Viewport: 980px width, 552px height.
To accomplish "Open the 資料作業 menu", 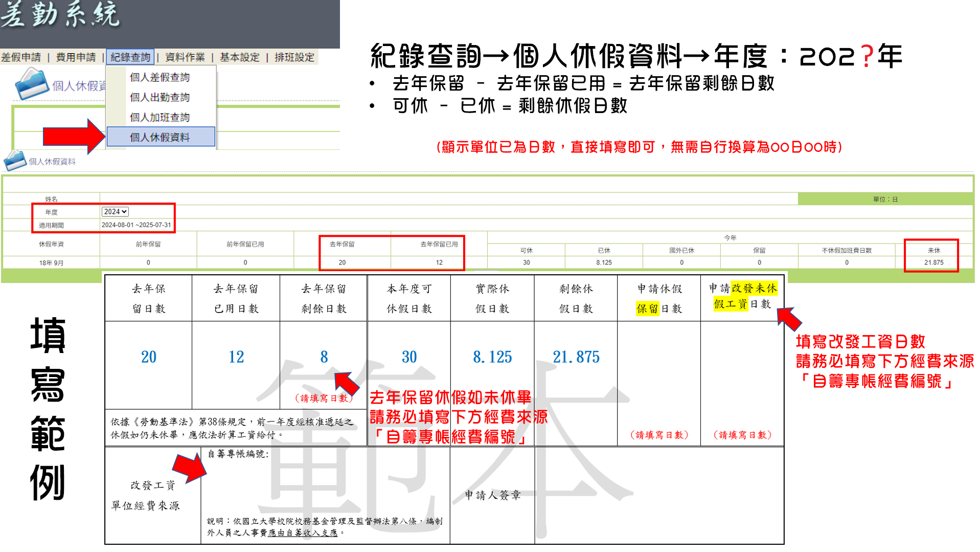I will coord(185,57).
